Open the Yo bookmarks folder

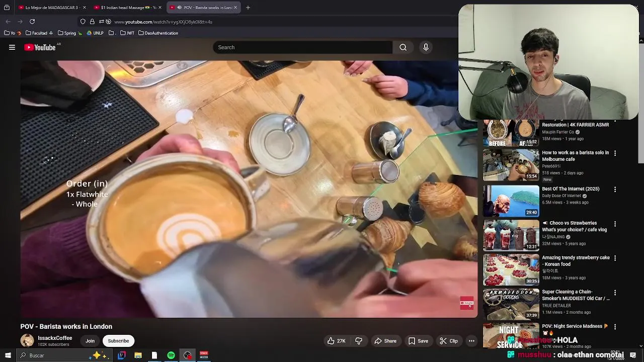[x=13, y=33]
